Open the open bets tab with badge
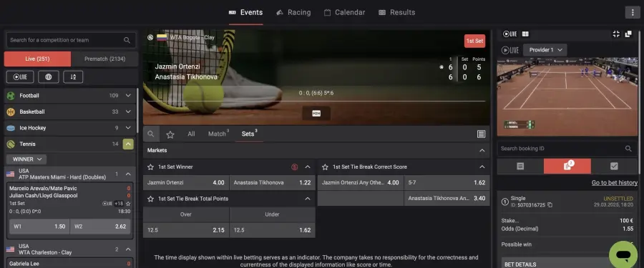Viewport: 644px width, 268px height. click(567, 167)
